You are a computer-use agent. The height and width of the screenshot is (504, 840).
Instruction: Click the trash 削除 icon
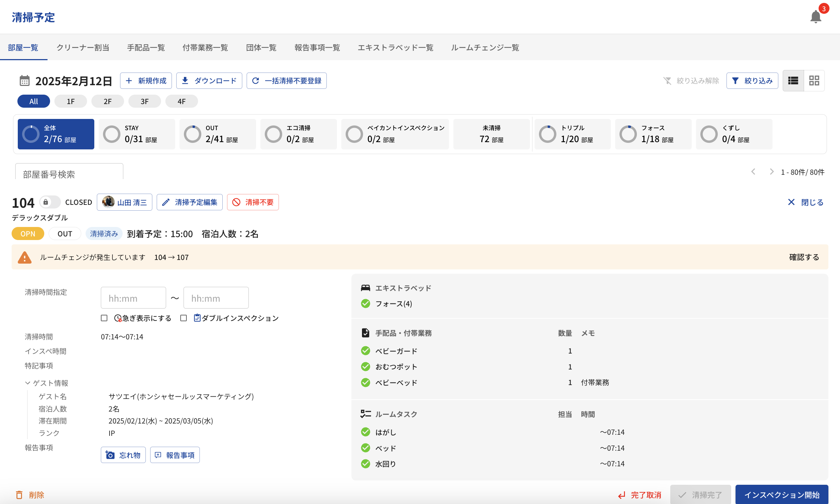click(x=19, y=495)
